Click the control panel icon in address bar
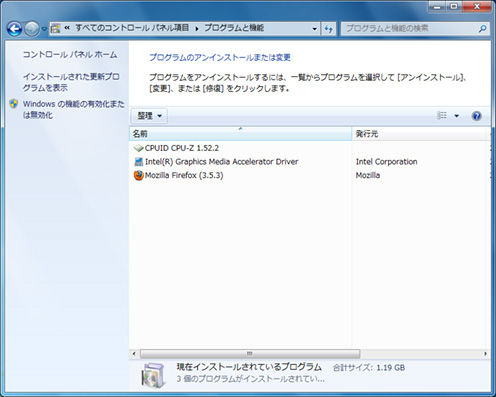 [55, 29]
